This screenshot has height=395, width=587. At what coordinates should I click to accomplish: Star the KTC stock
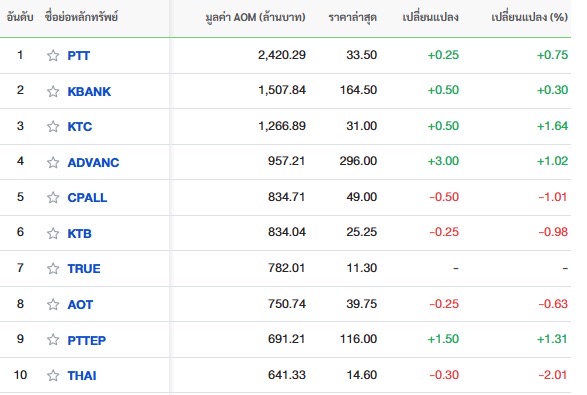(x=53, y=126)
